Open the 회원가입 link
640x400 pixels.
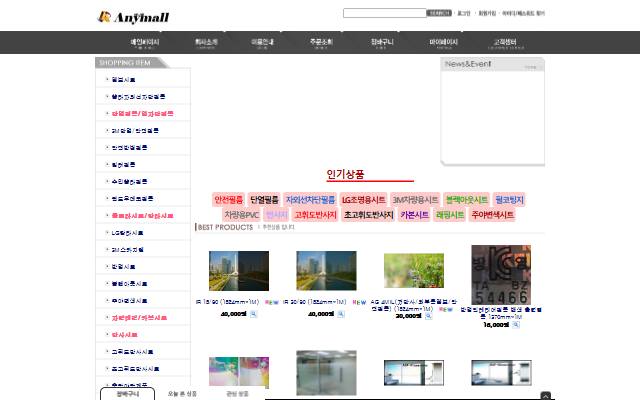click(x=487, y=13)
